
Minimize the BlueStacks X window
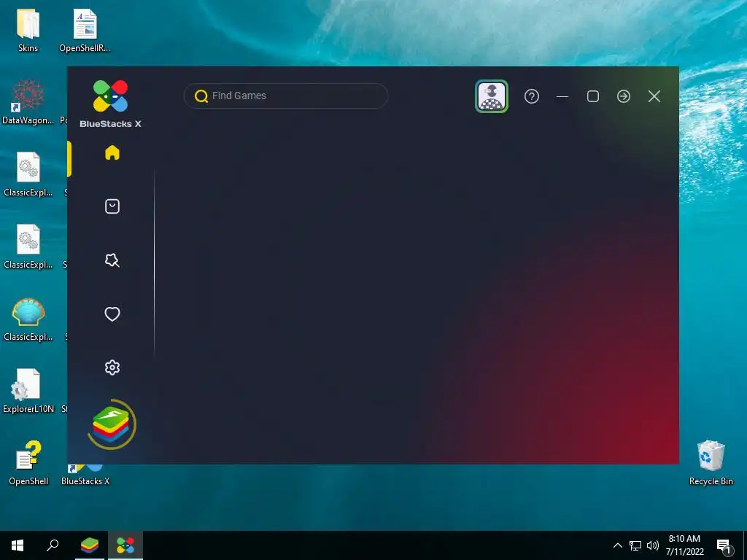tap(562, 96)
